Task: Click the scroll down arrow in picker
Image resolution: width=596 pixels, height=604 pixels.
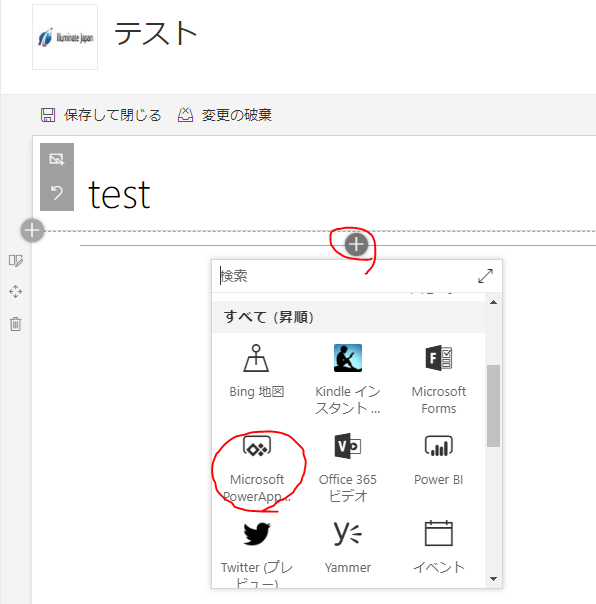Action: pyautogui.click(x=493, y=579)
